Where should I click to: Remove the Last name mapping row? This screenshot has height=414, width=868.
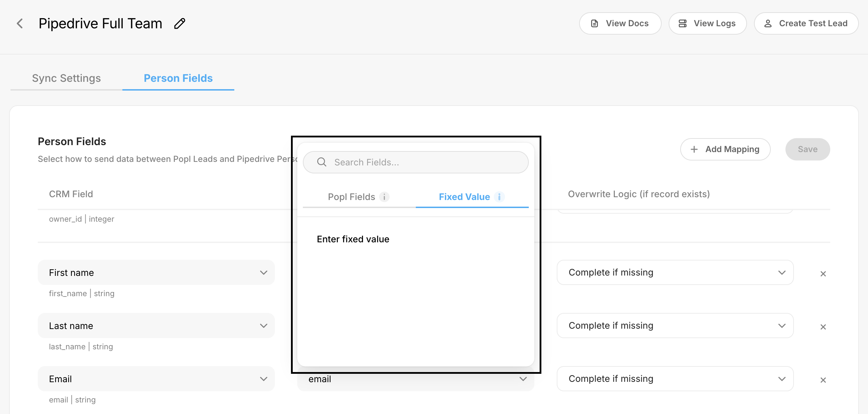[x=823, y=327]
